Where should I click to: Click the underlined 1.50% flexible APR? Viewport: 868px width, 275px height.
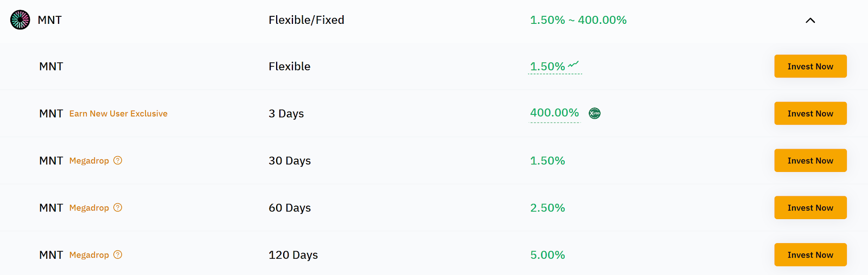pos(547,67)
